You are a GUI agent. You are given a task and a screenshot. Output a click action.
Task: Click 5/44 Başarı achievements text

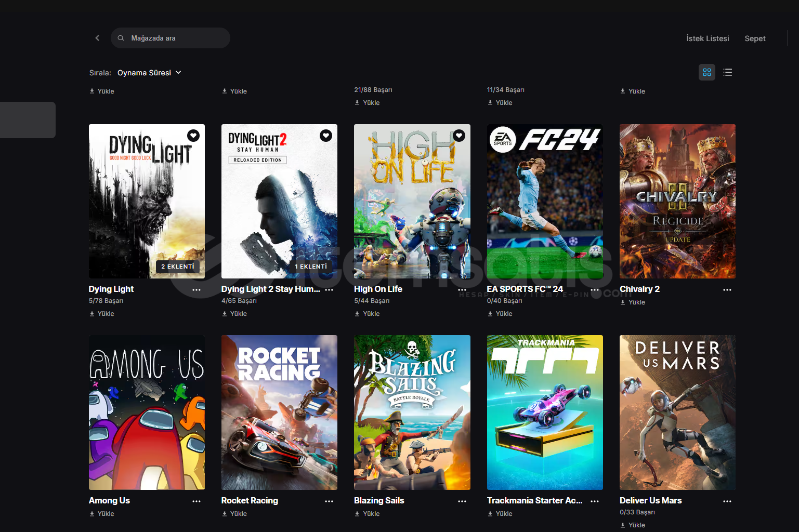click(372, 301)
